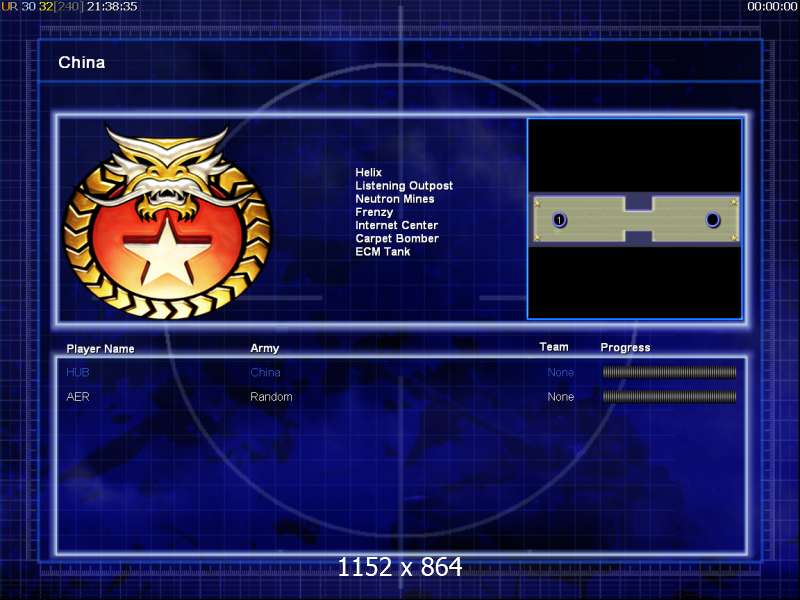Click the None team value for HUB
800x600 pixels.
[x=561, y=372]
